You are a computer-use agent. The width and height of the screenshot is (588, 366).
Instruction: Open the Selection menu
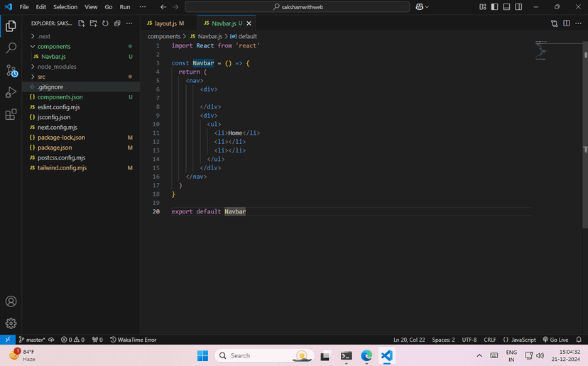coord(65,6)
